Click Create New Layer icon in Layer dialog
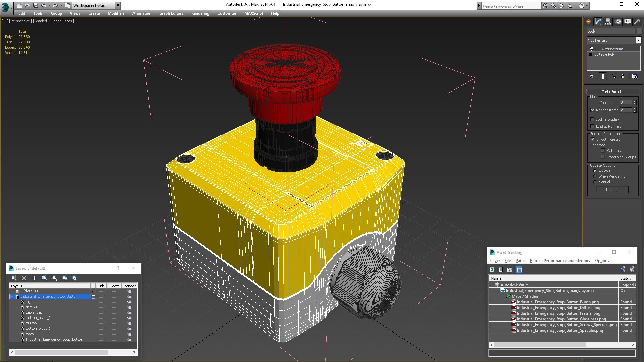 [14, 278]
